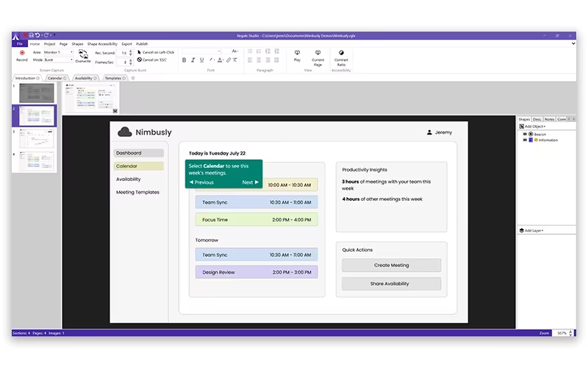The width and height of the screenshot is (588, 368).
Task: Save project from quick access toolbar
Action: [31, 35]
